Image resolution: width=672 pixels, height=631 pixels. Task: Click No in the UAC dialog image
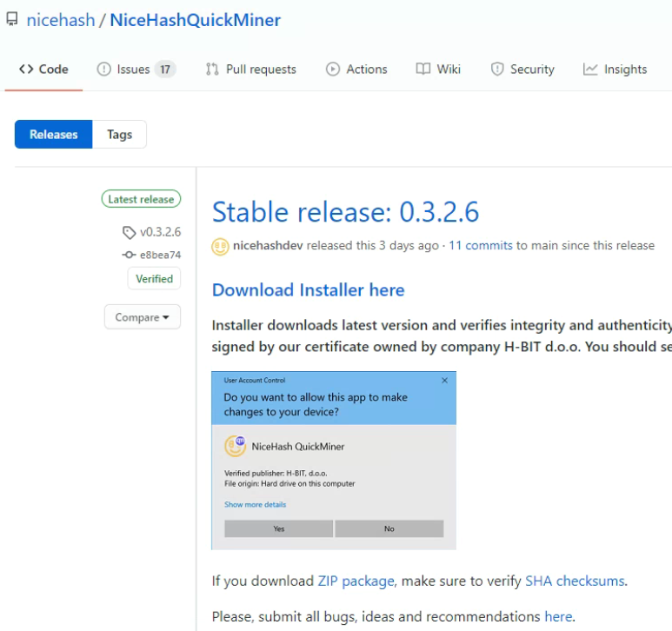point(389,528)
